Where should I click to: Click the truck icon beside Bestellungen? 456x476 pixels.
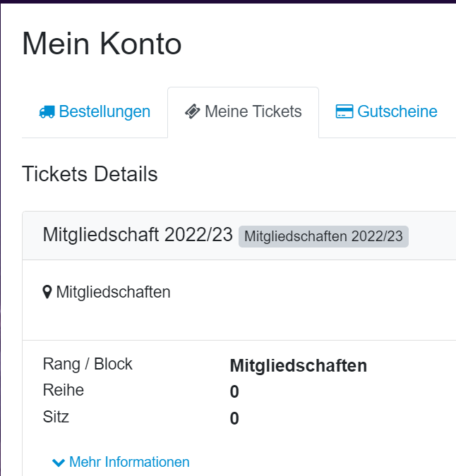[x=47, y=111]
